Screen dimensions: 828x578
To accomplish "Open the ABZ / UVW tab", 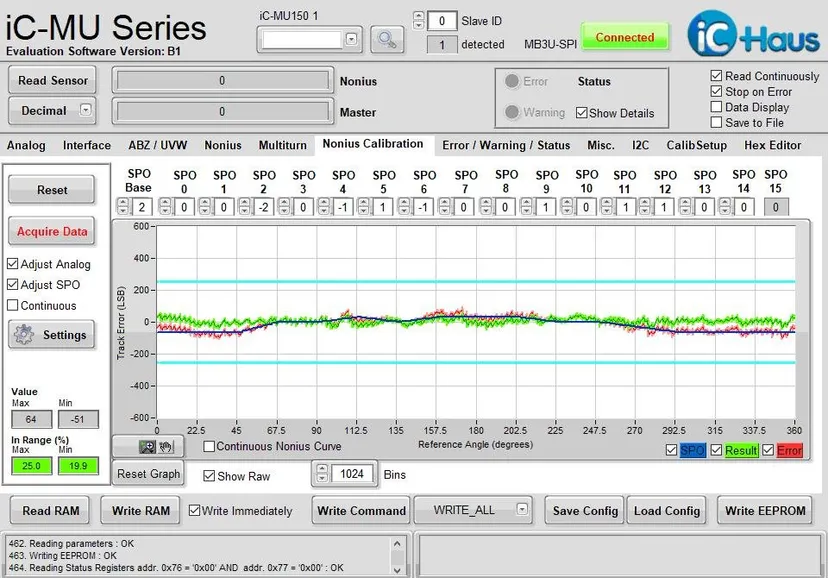I will pyautogui.click(x=157, y=145).
